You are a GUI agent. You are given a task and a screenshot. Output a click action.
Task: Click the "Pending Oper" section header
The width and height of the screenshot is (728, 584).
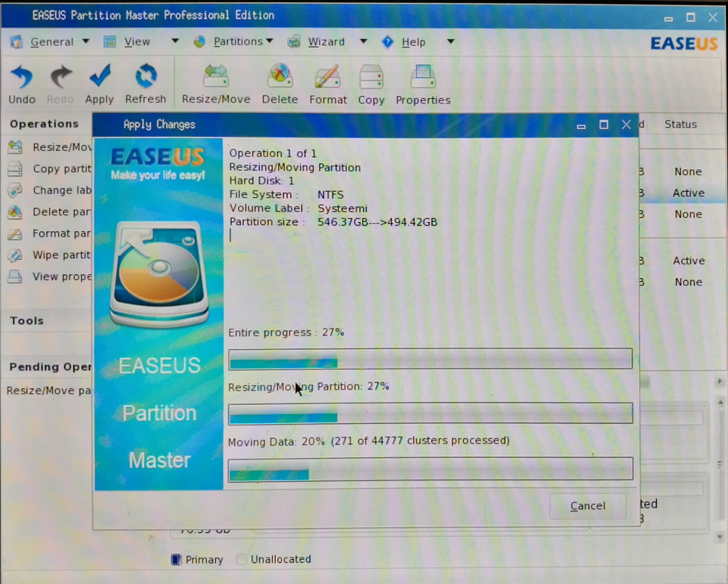coord(50,367)
